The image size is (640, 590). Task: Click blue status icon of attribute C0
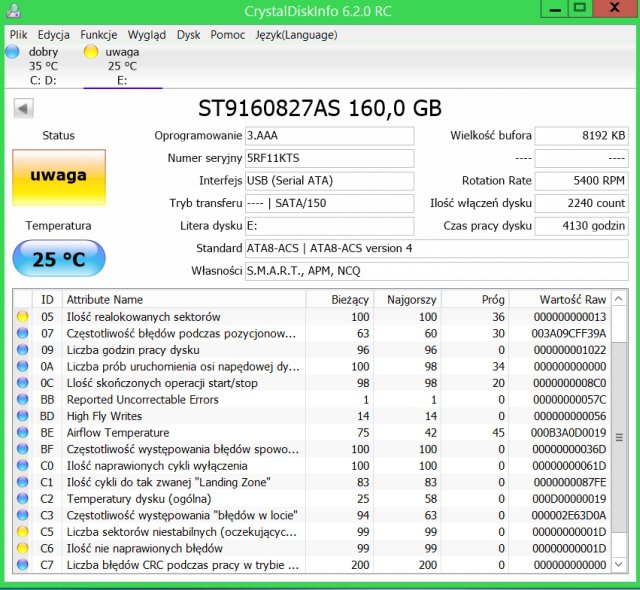click(x=23, y=466)
